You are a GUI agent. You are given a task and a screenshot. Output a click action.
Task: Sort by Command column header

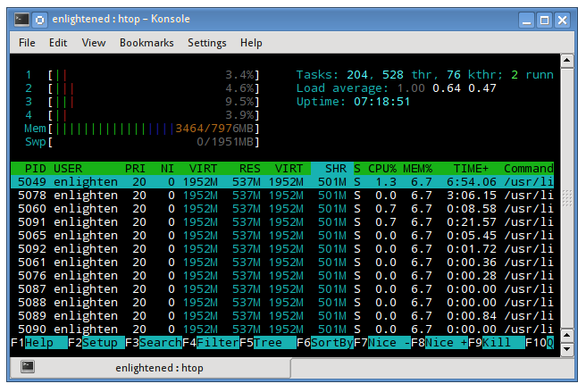pos(529,169)
